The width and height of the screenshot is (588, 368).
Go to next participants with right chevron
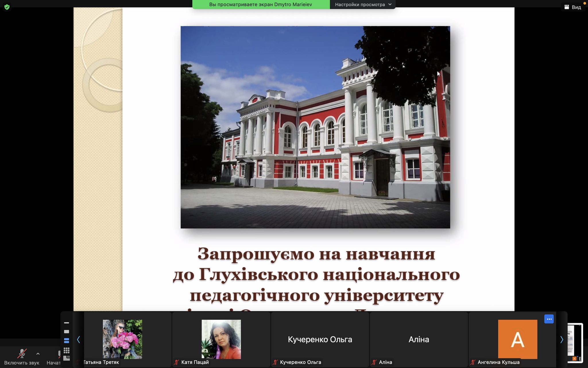point(562,340)
